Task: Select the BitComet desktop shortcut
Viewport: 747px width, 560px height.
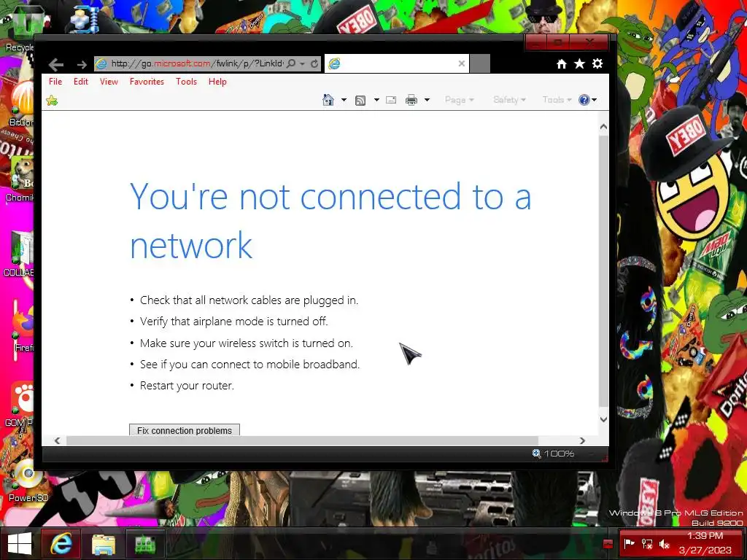Action: (22, 103)
